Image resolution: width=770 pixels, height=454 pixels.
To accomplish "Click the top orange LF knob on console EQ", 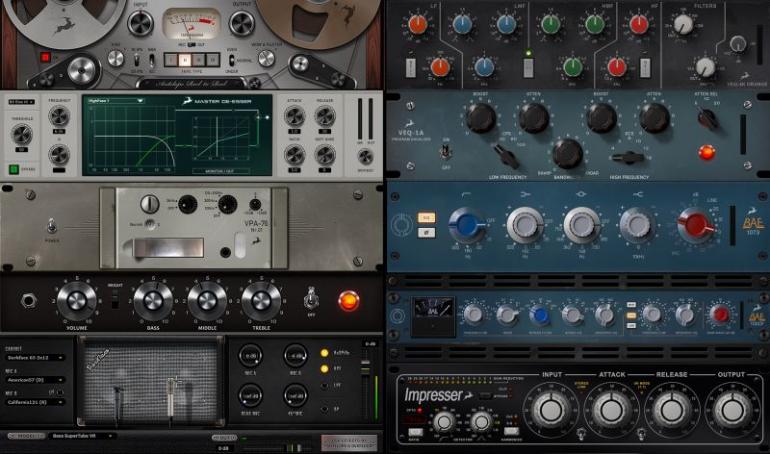I will 417,25.
